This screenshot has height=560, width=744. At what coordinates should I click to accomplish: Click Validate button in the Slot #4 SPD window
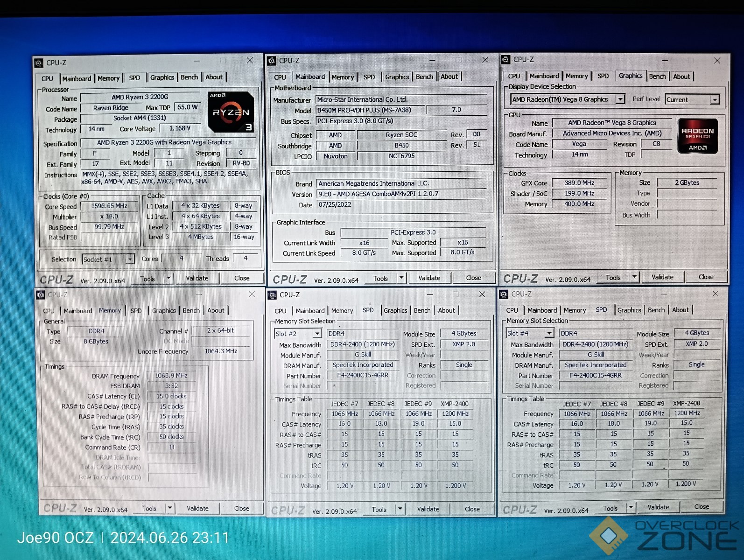(658, 507)
